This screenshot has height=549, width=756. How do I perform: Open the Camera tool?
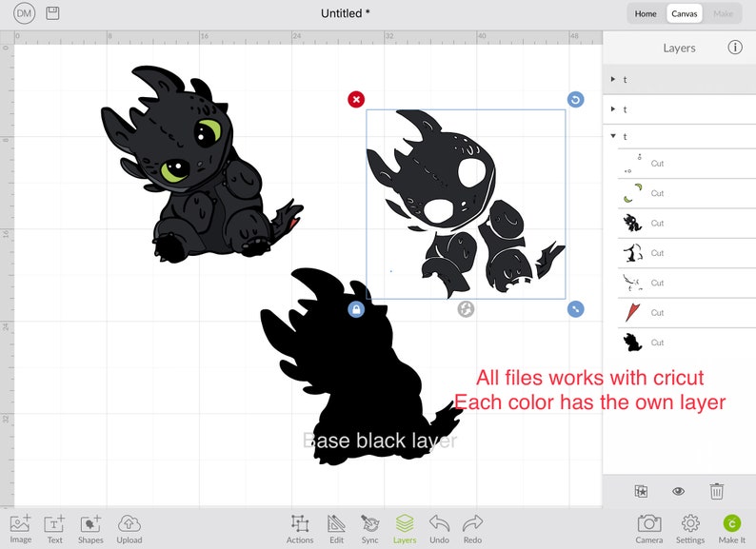pos(649,529)
